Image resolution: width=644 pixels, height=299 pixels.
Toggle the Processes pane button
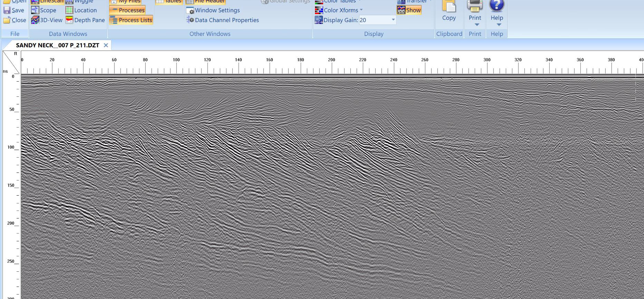click(127, 10)
